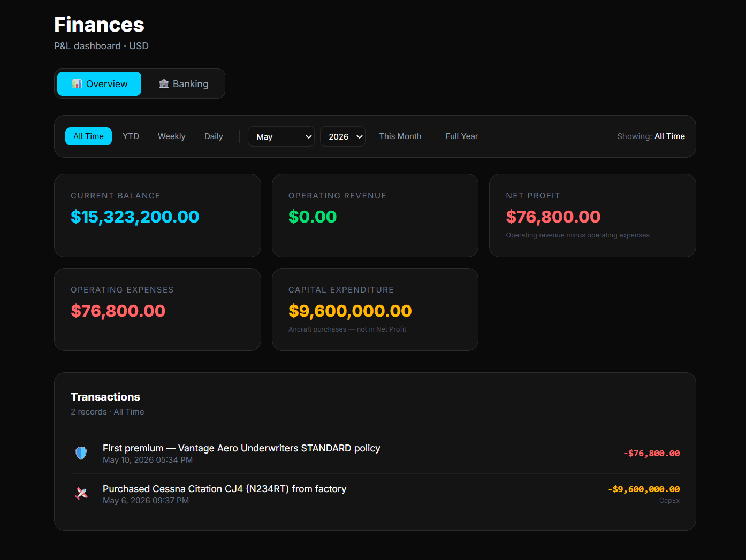Click the -$76,800.00 transaction amount
The image size is (746, 560).
point(652,454)
